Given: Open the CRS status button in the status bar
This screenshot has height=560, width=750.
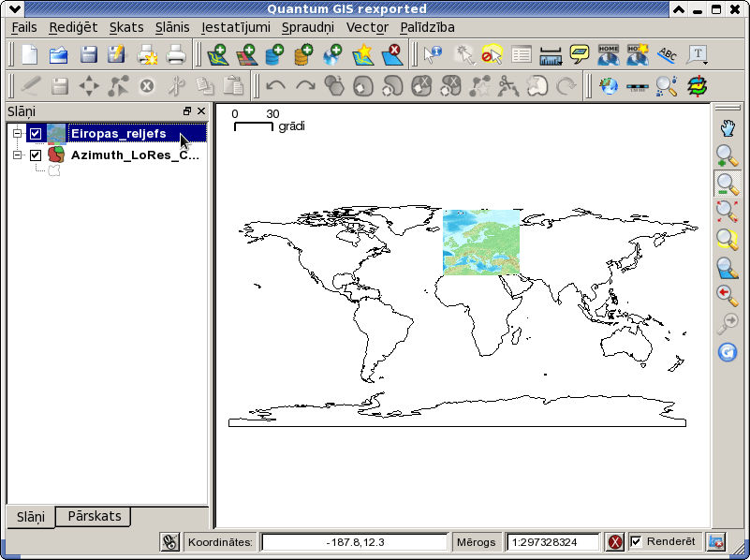Looking at the screenshot, I should tap(716, 542).
